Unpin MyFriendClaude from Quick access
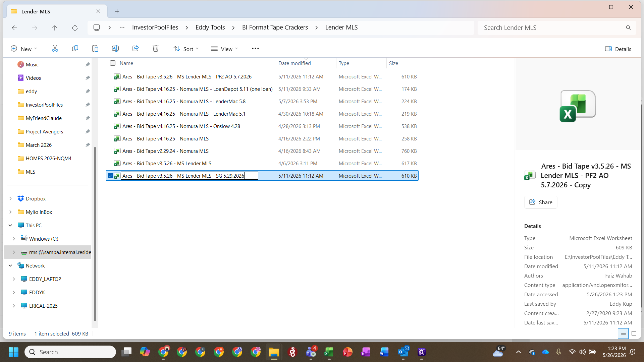Screen dimensions: 644x362 click(x=88, y=118)
